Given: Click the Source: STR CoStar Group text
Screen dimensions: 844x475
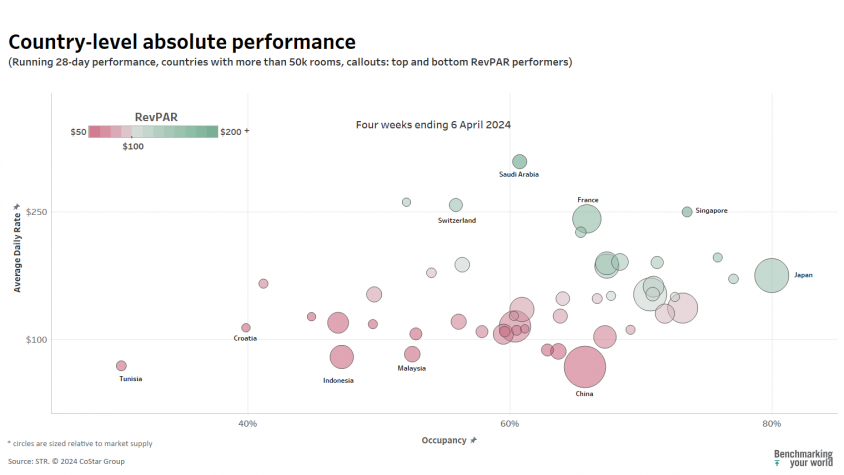Looking at the screenshot, I should [66, 461].
